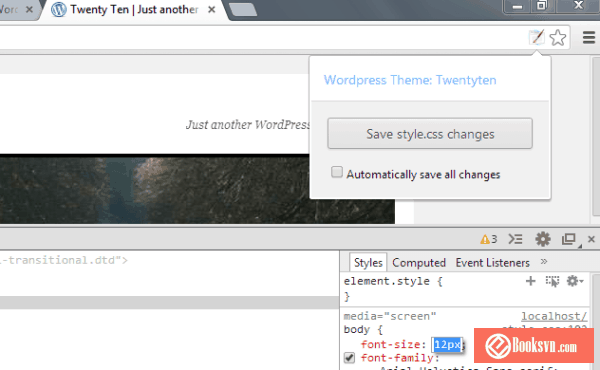Image resolution: width=600 pixels, height=370 pixels.
Task: Click the media="screen" text
Action: (x=390, y=316)
